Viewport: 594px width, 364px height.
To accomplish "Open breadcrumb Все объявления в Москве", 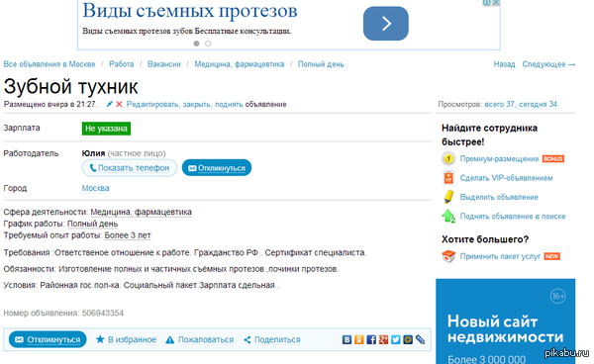I will (49, 64).
